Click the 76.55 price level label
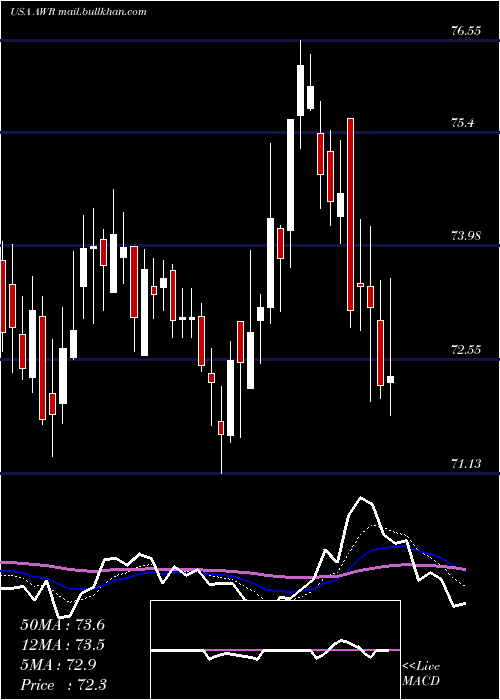The width and height of the screenshot is (500, 700). click(x=466, y=31)
